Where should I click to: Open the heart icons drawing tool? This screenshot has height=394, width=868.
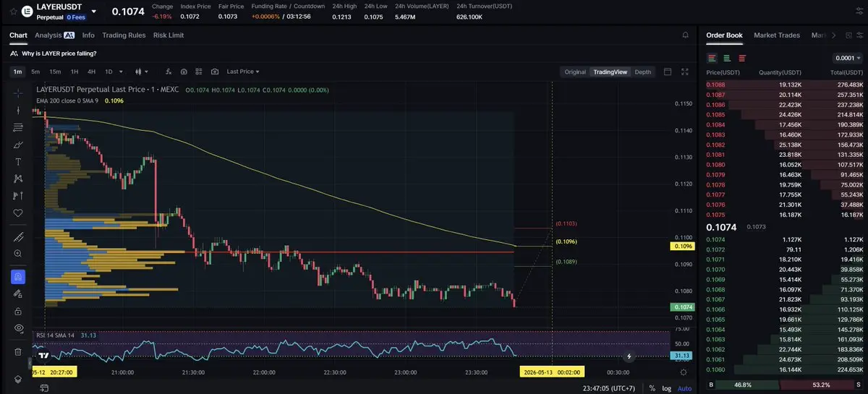(18, 213)
